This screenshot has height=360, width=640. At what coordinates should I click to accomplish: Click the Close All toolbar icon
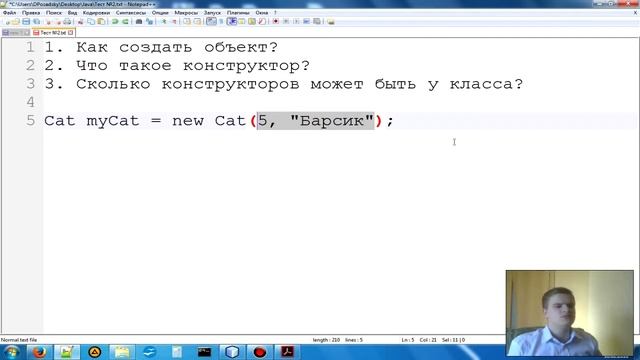point(58,21)
